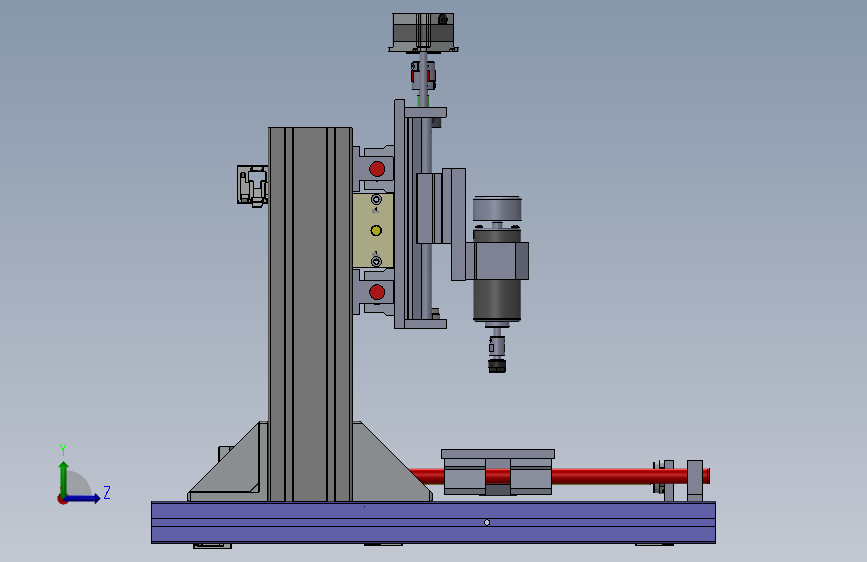
Task: Click the 'Z' label on the triad
Action: tap(107, 492)
